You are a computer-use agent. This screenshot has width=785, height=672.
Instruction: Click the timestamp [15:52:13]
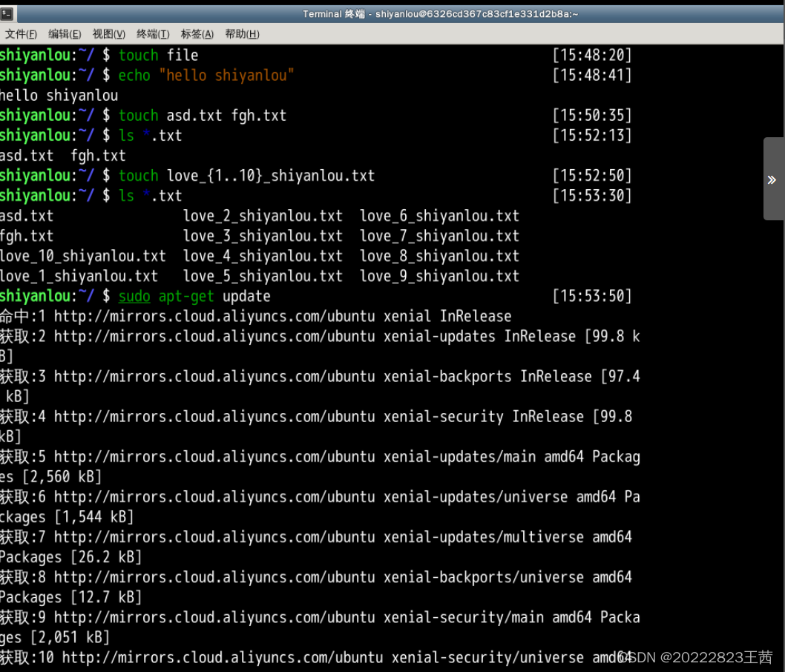[x=592, y=136]
